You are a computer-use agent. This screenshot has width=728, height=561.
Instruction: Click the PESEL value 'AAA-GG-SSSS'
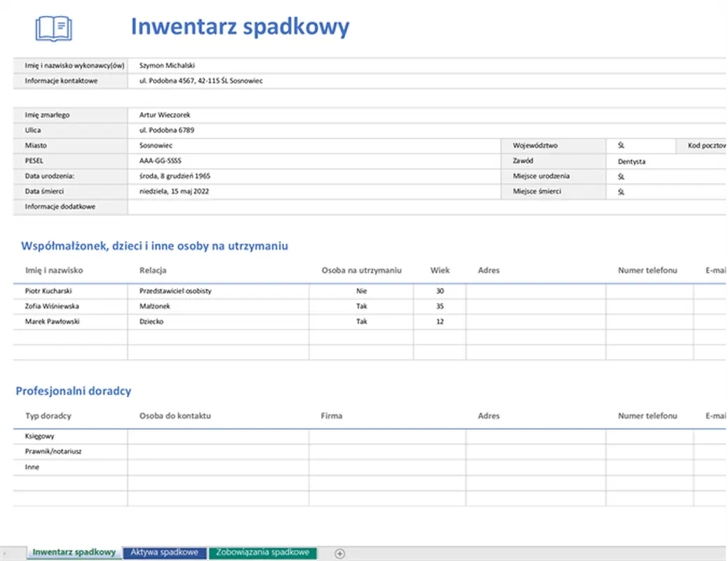tap(314, 161)
